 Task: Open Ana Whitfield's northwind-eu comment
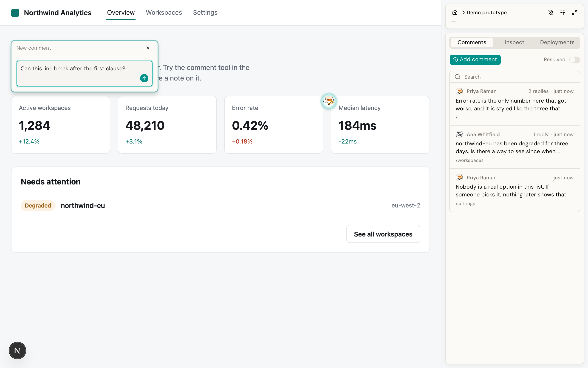pos(515,147)
